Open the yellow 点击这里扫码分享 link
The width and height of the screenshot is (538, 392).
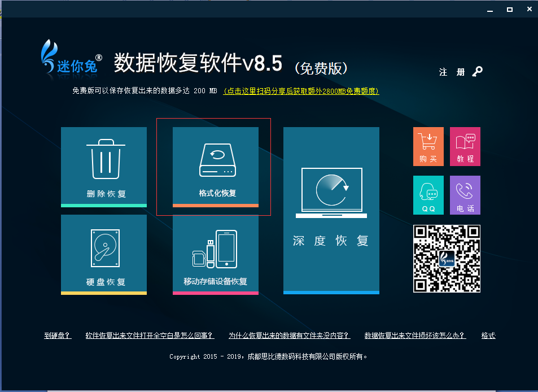(x=301, y=91)
